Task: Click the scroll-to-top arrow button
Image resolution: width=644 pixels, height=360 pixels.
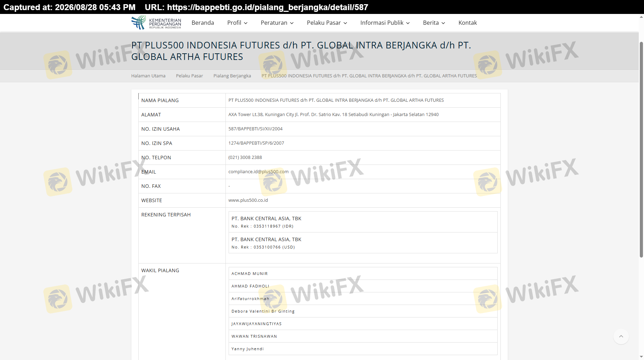Action: (621, 336)
